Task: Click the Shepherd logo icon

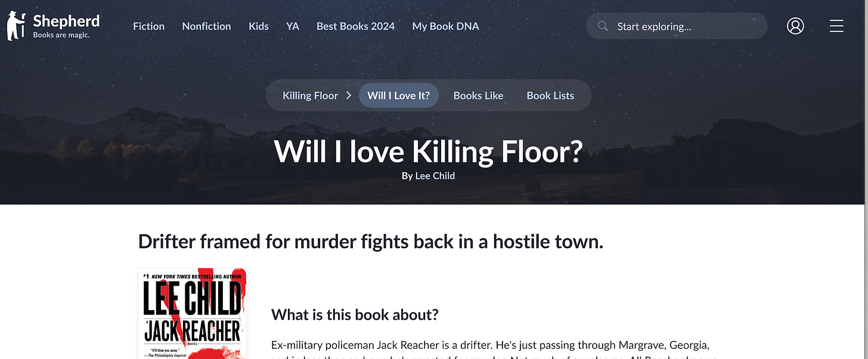Action: click(x=16, y=26)
